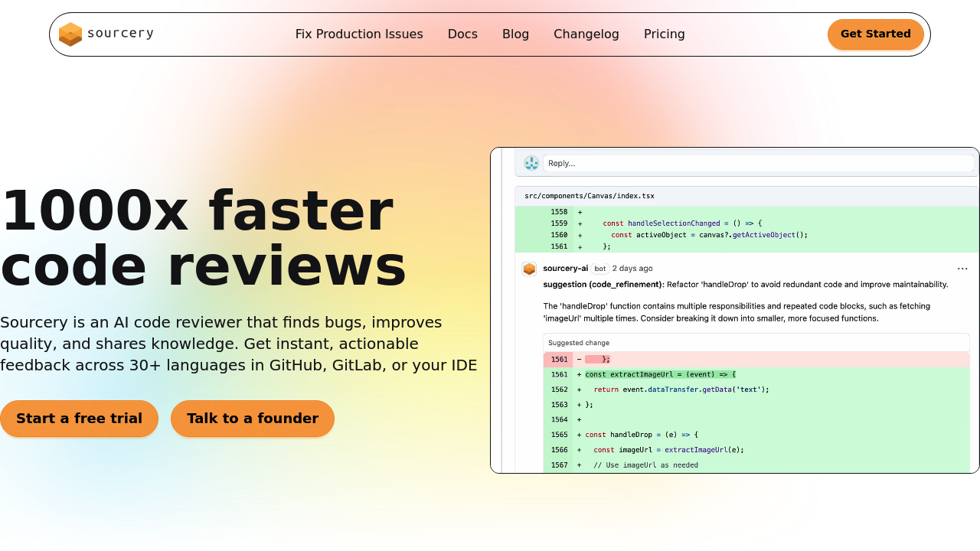The height and width of the screenshot is (551, 980).
Task: Click the Suggested change header
Action: click(x=579, y=343)
